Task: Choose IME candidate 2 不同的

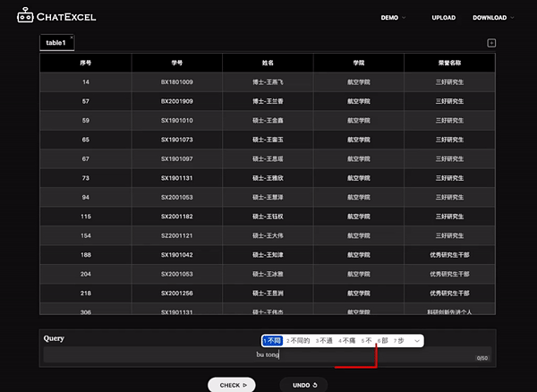Action: click(x=298, y=341)
